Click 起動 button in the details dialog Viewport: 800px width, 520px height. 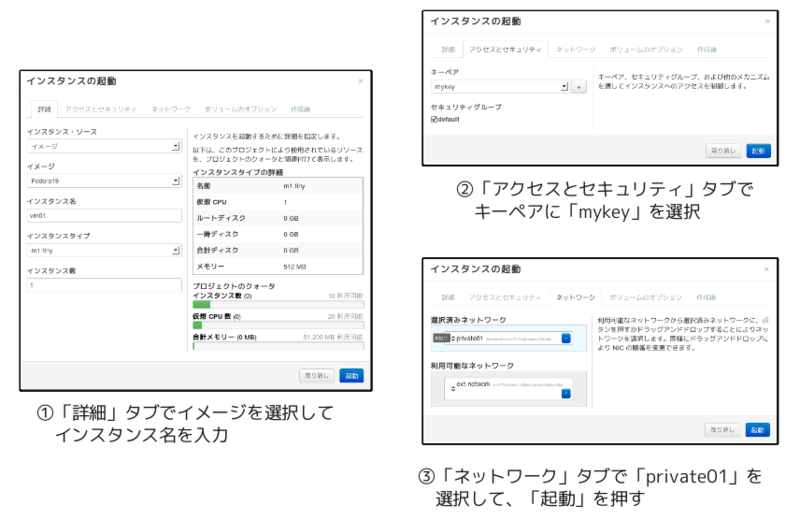[352, 376]
